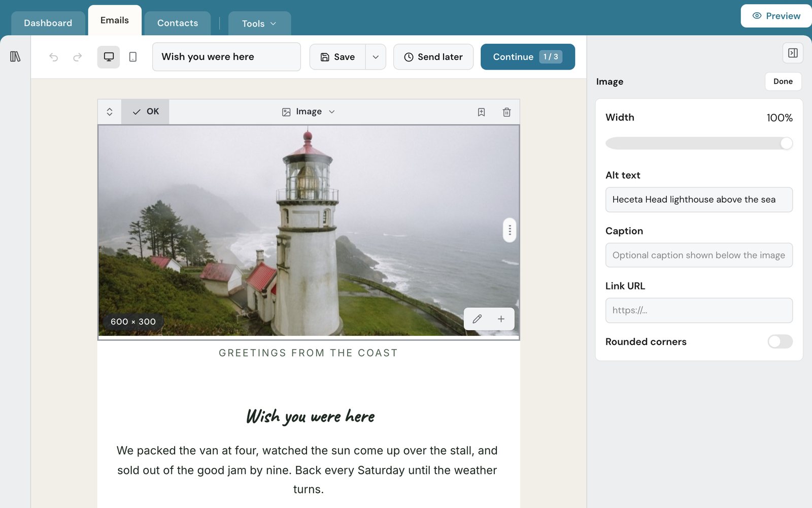Open the library sidebar icon
This screenshot has width=812, height=508.
click(15, 56)
